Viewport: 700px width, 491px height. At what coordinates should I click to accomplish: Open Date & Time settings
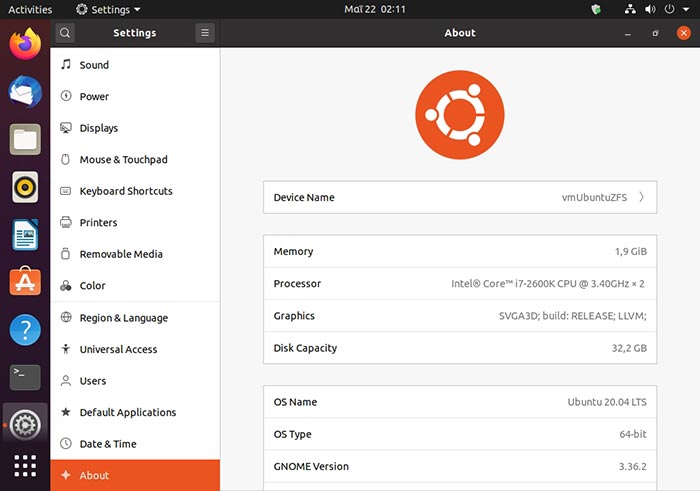click(135, 444)
